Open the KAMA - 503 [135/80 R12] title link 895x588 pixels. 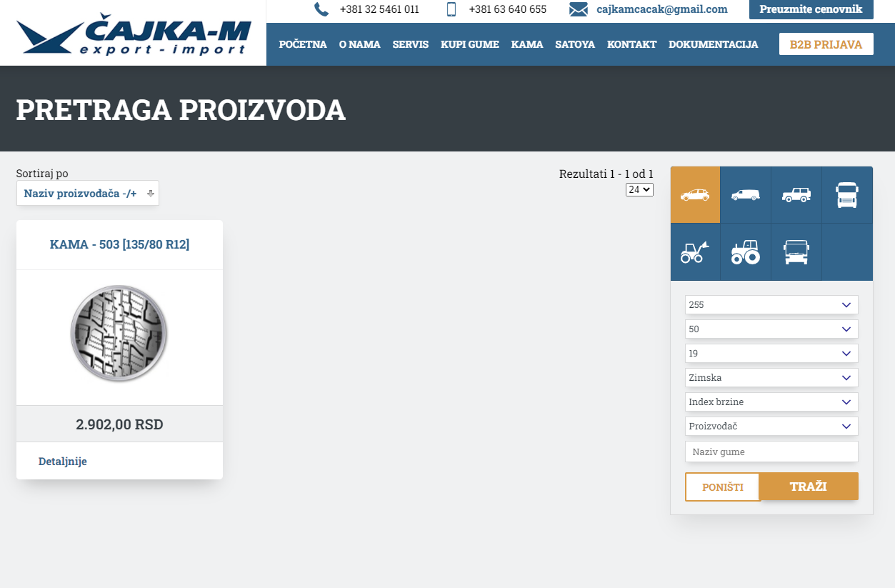click(119, 244)
